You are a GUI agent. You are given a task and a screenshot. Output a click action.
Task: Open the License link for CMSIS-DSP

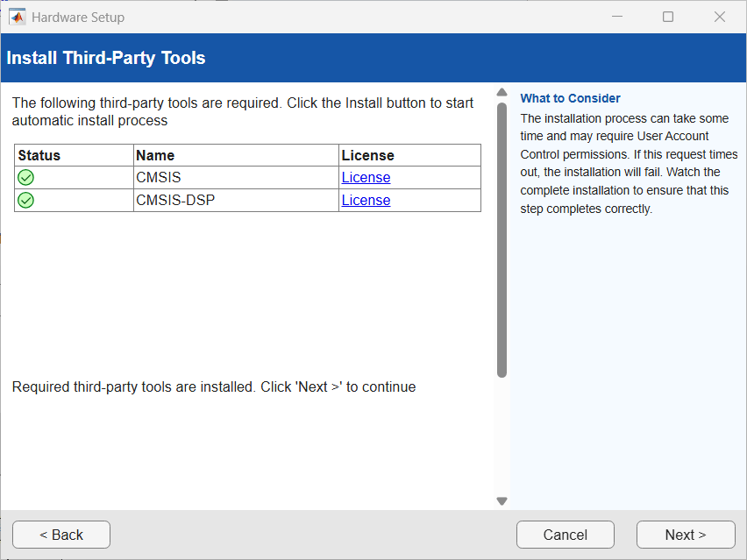tap(366, 201)
